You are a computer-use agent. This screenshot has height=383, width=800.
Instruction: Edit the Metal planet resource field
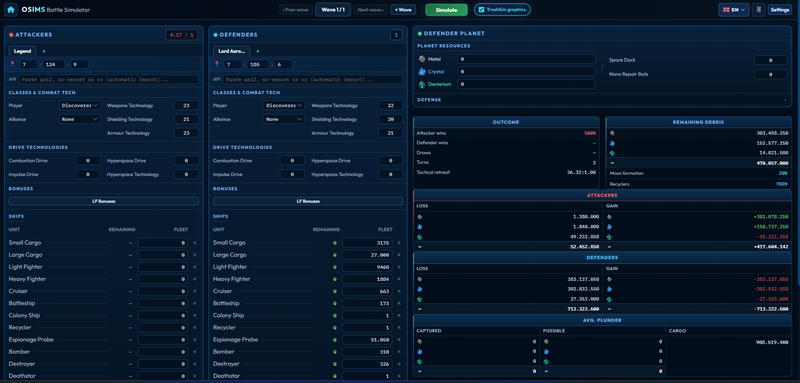pos(527,59)
